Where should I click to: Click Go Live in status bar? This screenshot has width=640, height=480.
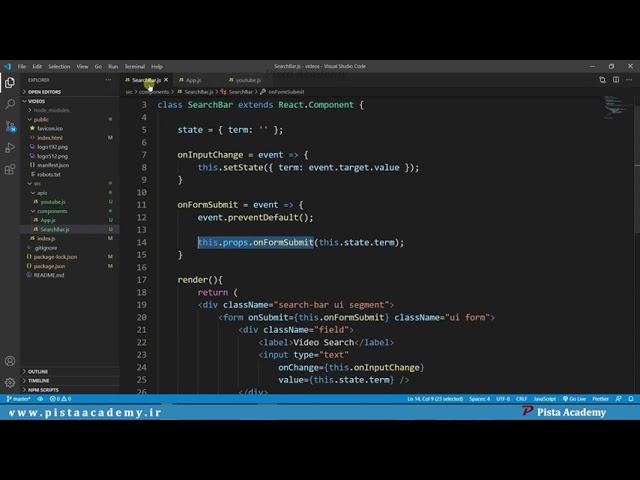click(x=574, y=399)
